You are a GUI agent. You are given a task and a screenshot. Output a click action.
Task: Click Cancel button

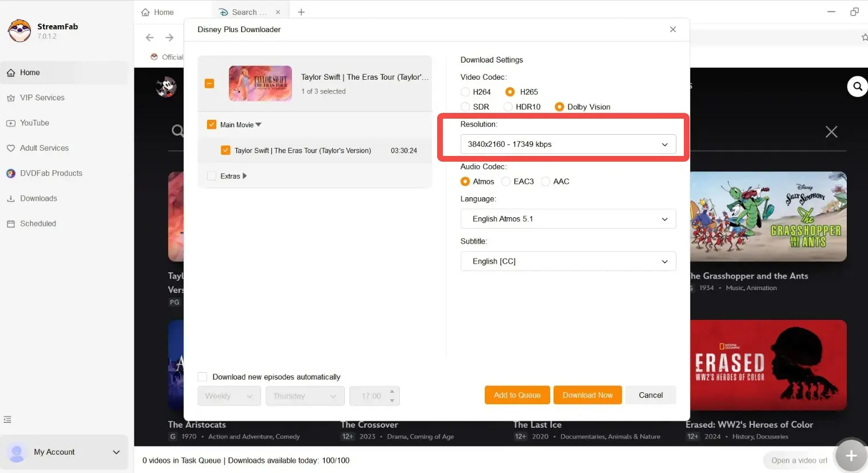click(x=651, y=395)
